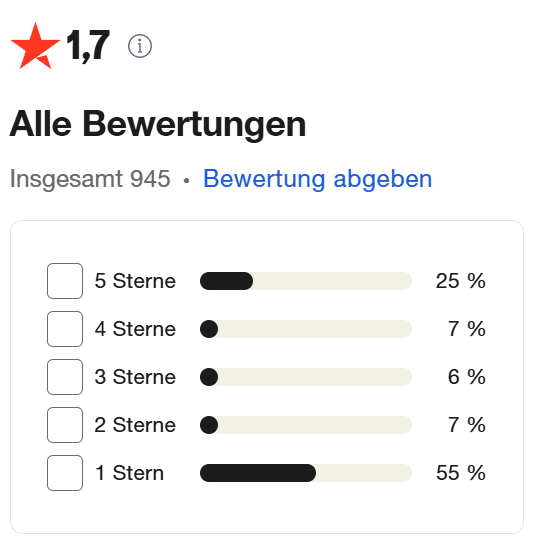
Task: Click the 1 Stern rating bar
Action: (306, 473)
